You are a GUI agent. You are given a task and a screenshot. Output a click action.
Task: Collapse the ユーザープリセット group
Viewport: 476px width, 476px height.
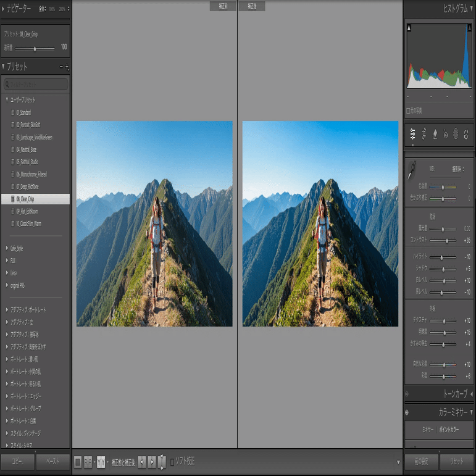click(x=7, y=99)
